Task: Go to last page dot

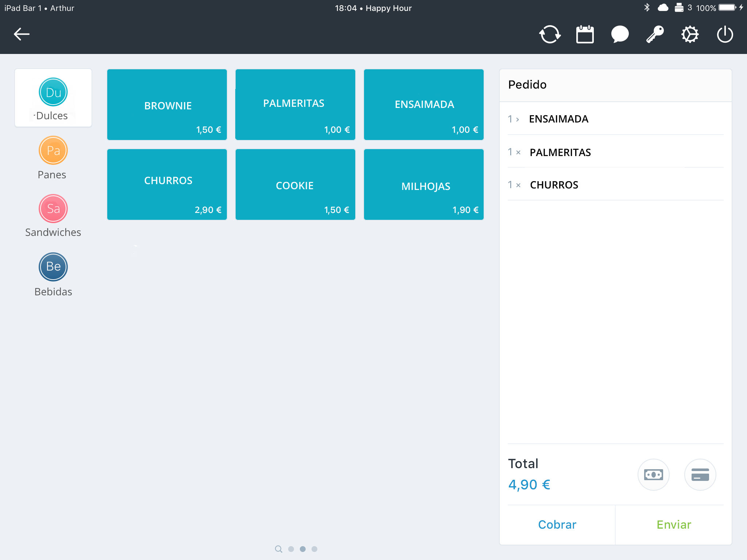Action: tap(314, 549)
